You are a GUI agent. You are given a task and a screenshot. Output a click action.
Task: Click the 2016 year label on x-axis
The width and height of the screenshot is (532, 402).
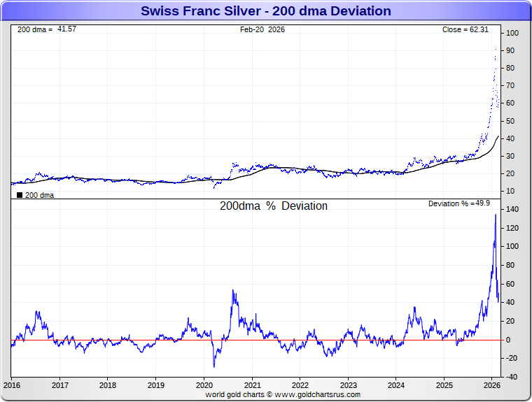(12, 385)
